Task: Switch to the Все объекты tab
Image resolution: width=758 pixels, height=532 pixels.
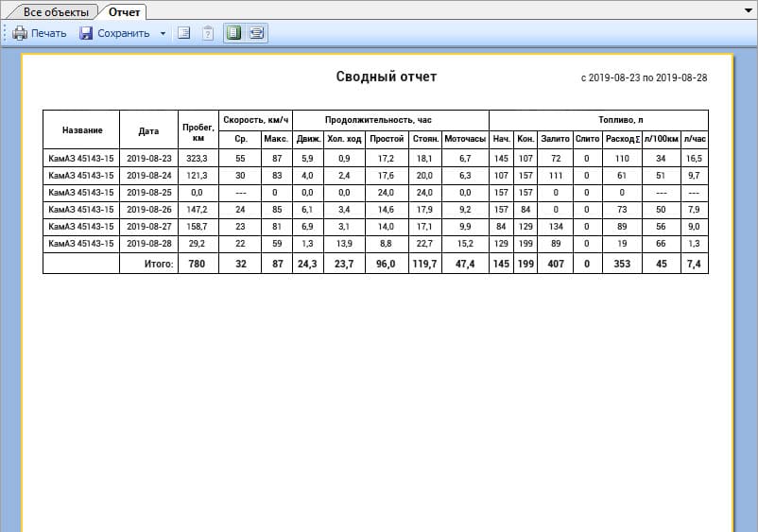Action: click(56, 12)
